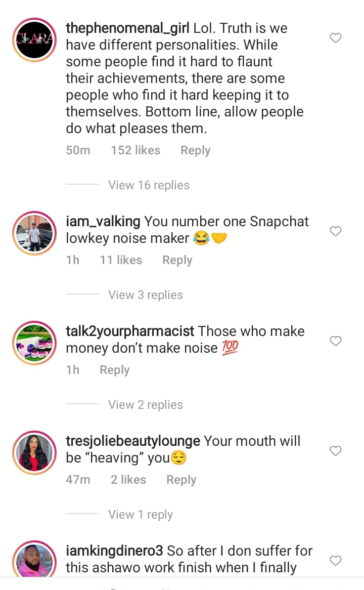Tap talk2yourpharmacist's profile avatar

[x=34, y=343]
